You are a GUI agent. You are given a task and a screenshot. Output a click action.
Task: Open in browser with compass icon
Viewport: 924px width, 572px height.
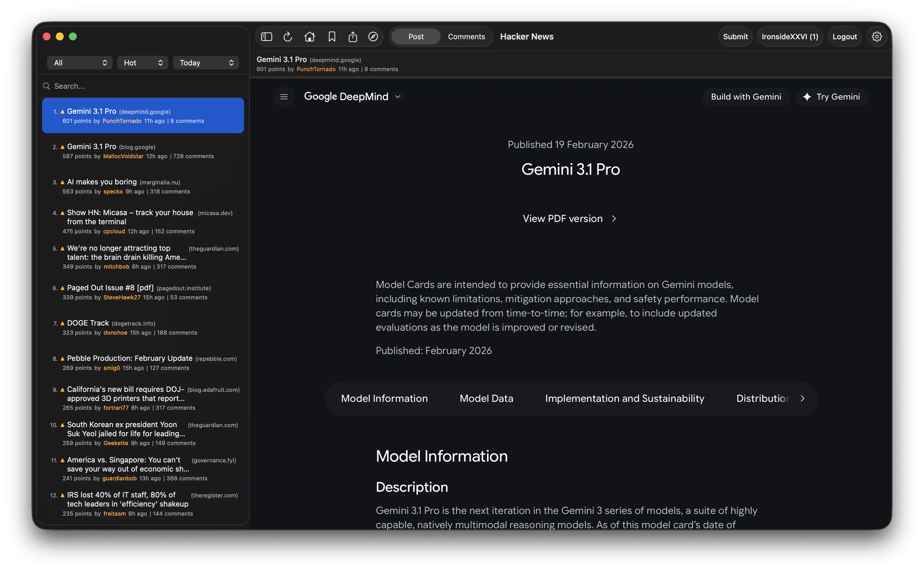pyautogui.click(x=373, y=37)
